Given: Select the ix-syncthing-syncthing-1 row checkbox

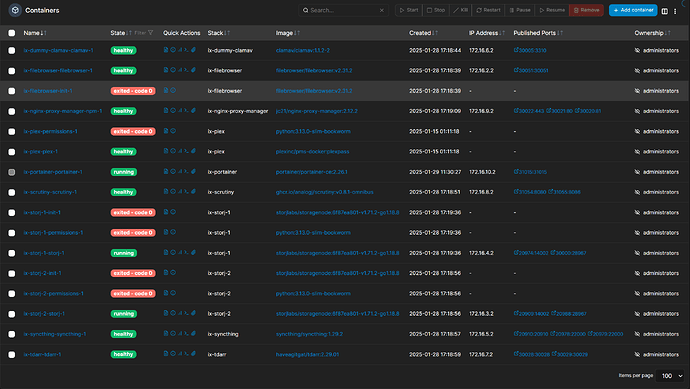Looking at the screenshot, I should (x=12, y=334).
